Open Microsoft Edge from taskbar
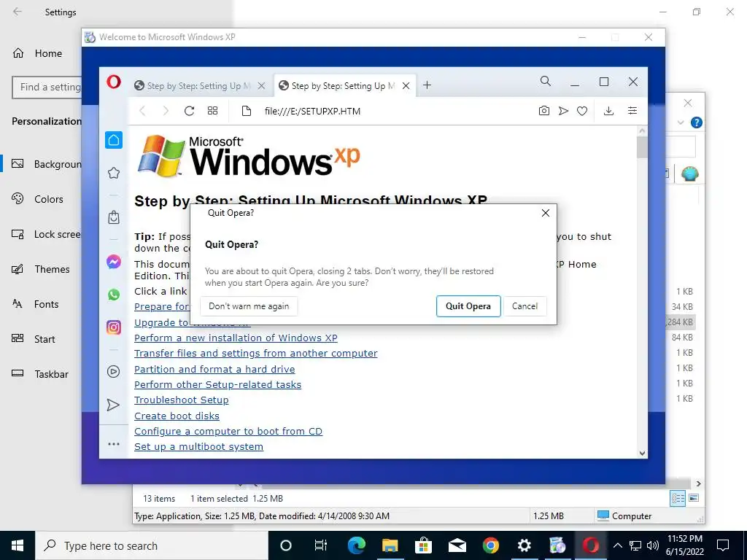747x560 pixels. 356,545
